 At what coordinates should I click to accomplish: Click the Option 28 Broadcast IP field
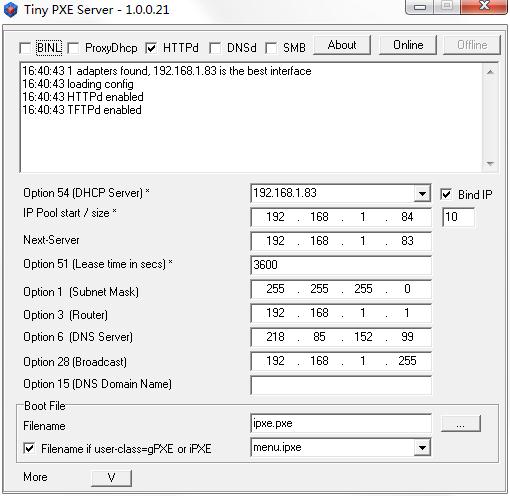pos(341,361)
